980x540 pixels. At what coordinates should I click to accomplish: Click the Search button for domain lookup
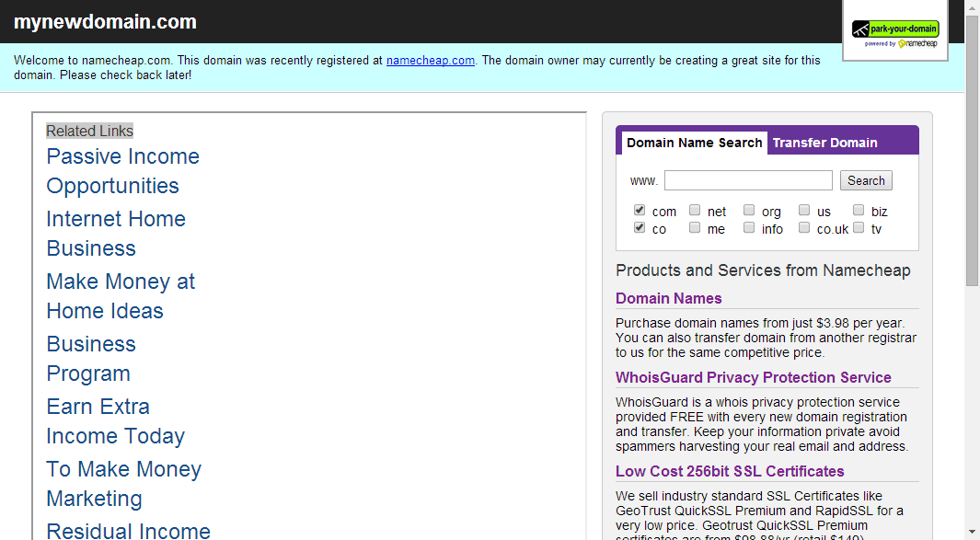tap(866, 180)
